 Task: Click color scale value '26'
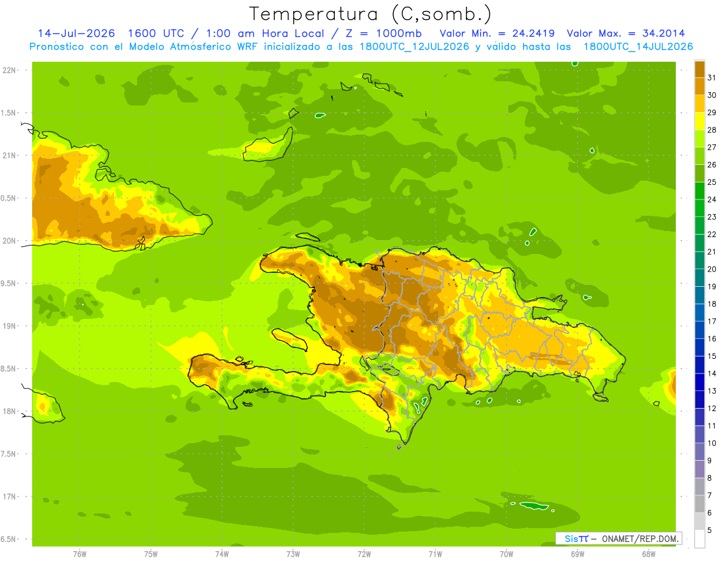(x=712, y=164)
